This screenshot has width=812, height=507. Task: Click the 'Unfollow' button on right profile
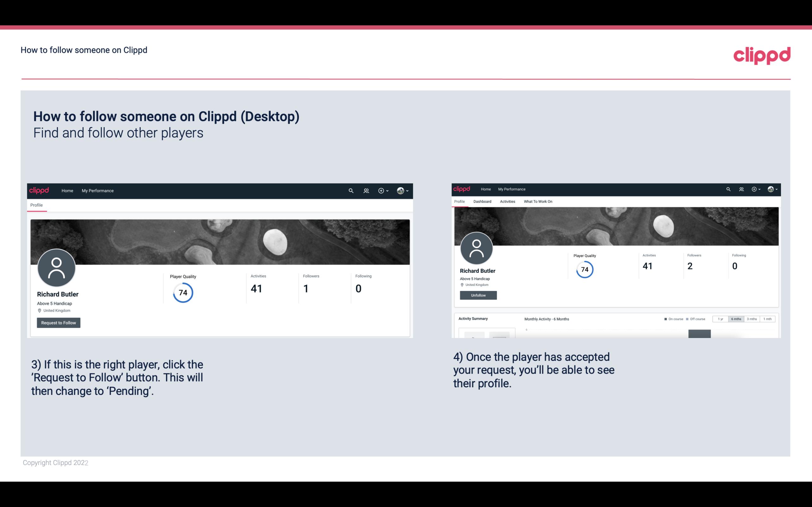[478, 295]
